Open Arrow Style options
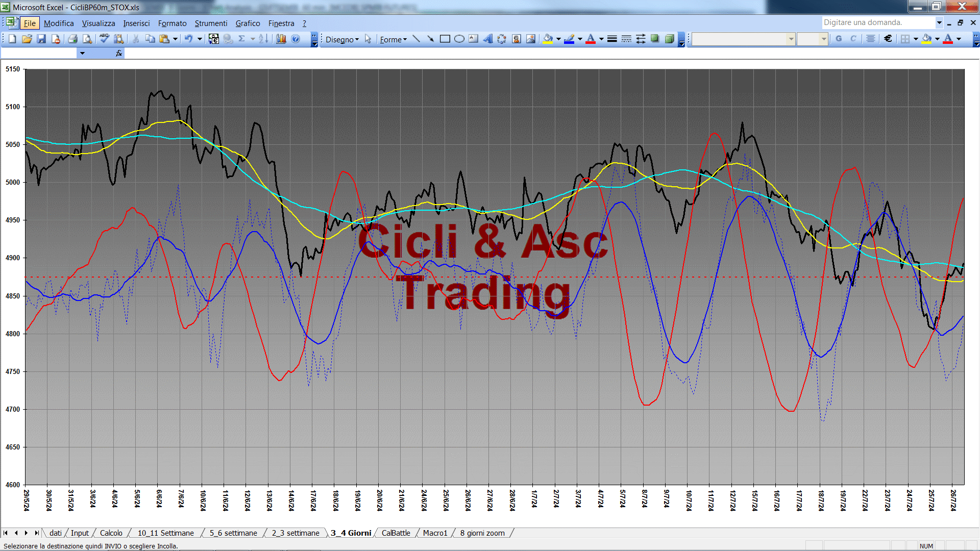 click(x=641, y=39)
